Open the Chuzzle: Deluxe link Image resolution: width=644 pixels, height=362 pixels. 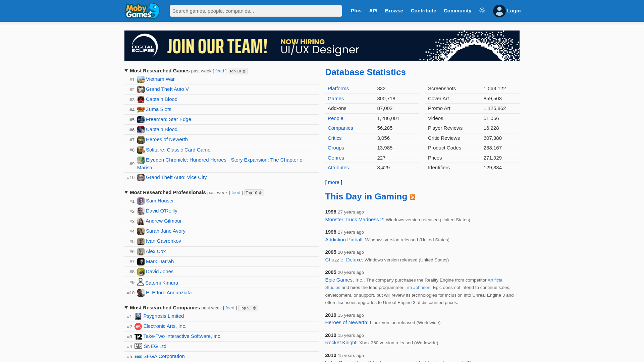click(343, 260)
